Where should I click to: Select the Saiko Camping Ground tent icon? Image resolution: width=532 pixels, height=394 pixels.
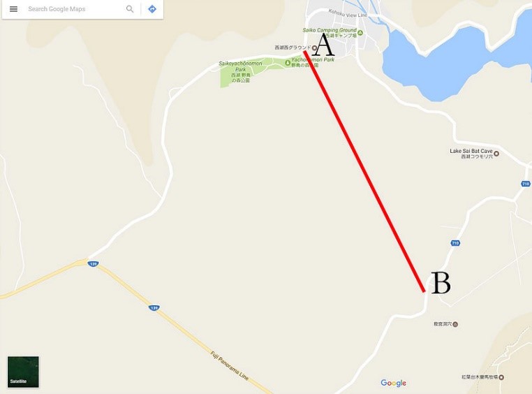click(360, 33)
